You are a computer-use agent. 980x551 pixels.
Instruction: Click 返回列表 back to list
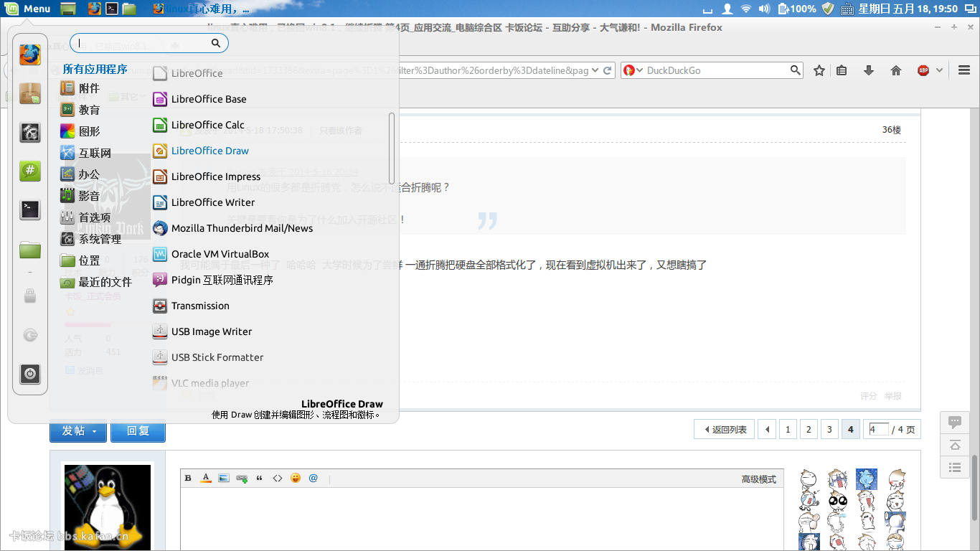tap(725, 429)
